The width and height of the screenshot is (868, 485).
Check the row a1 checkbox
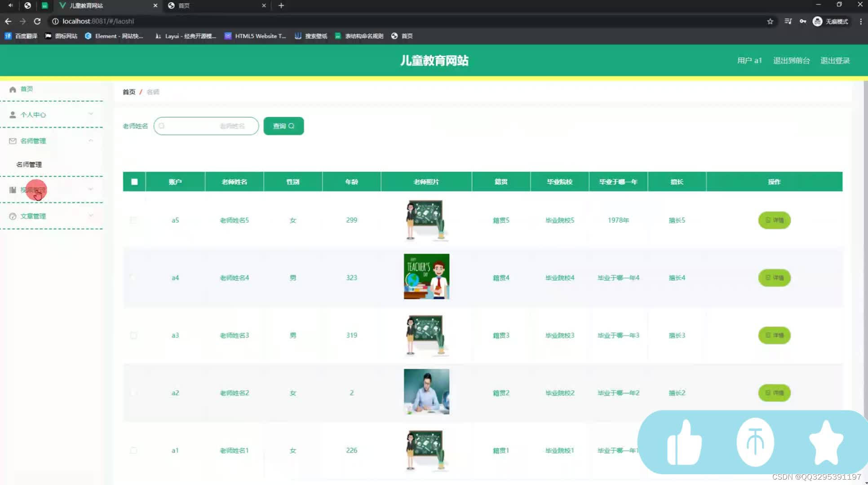coord(133,450)
